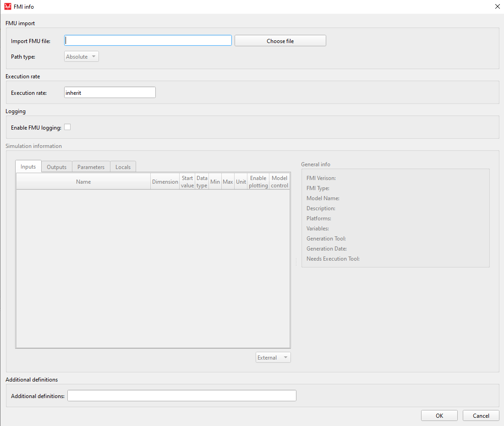Click the Execution rate input field
Viewport: 504px width, 426px height.
pos(110,93)
